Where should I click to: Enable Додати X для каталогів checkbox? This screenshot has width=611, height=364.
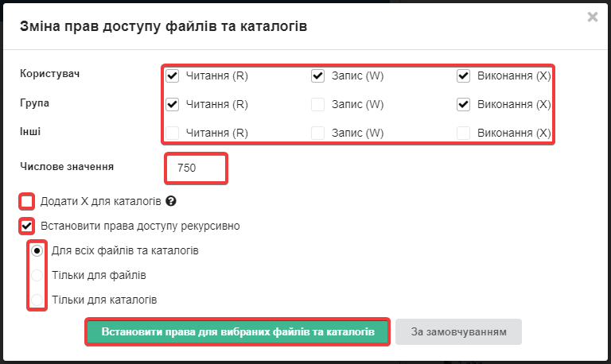tap(28, 201)
